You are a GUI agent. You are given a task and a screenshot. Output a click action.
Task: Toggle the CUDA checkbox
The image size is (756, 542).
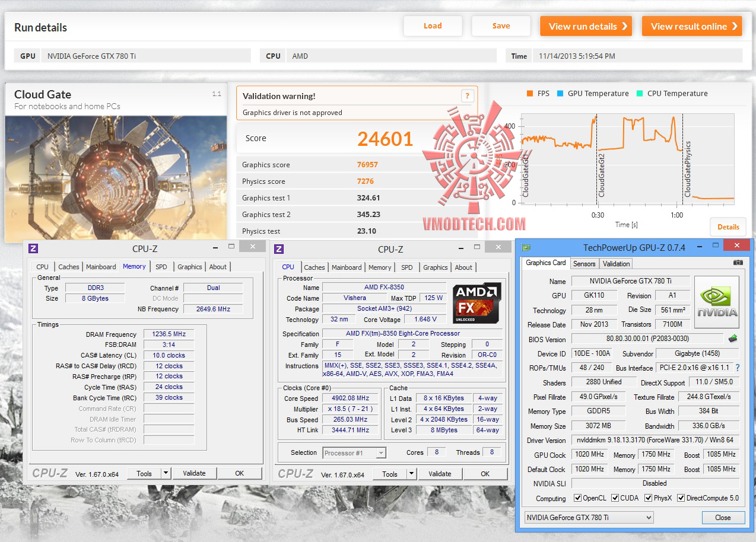(615, 498)
